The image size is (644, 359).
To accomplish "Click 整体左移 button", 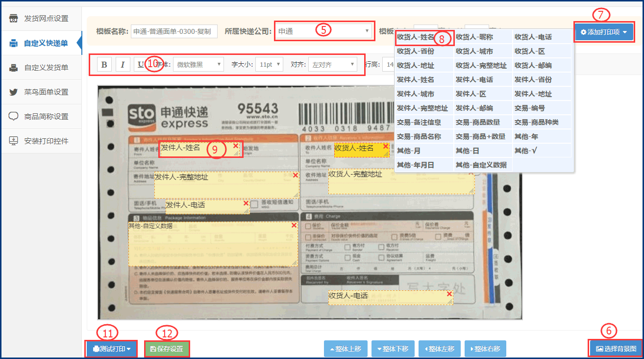I will pos(439,349).
